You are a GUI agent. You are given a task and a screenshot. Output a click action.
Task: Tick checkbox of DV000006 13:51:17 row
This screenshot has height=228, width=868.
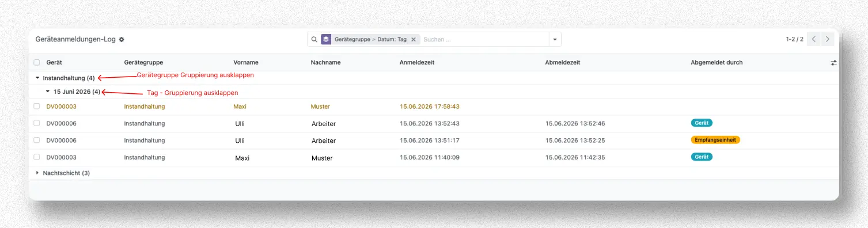tap(37, 140)
